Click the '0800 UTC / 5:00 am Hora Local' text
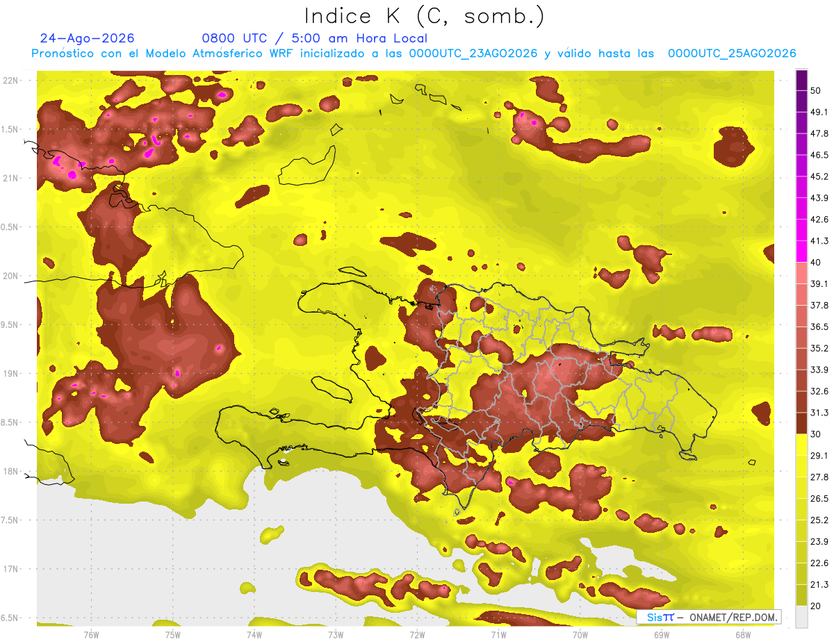 point(315,38)
